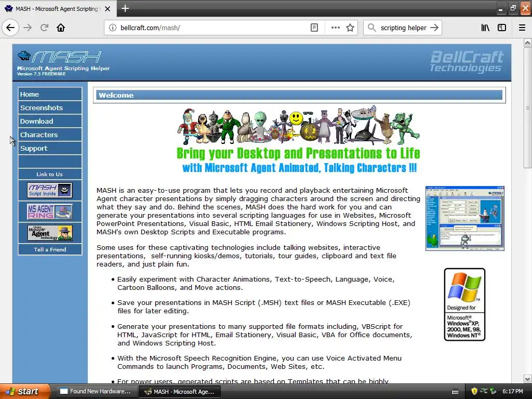Submit search with the arrow button
This screenshot has width=532, height=399.
[434, 28]
